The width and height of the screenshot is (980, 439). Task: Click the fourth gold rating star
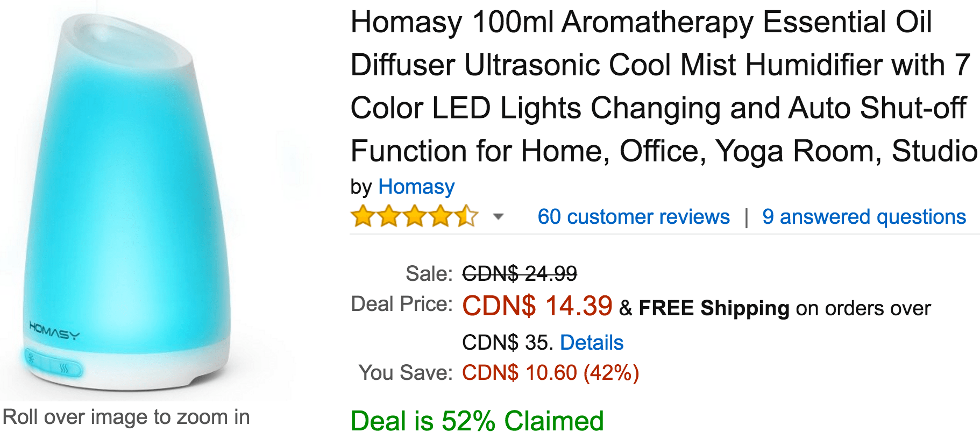[x=441, y=216]
